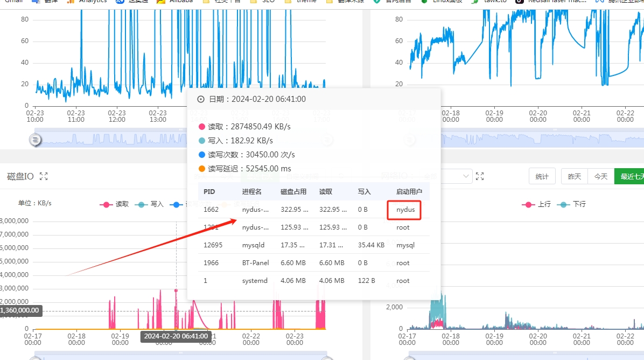Click the nydus user cell for PID 1662

coord(405,210)
